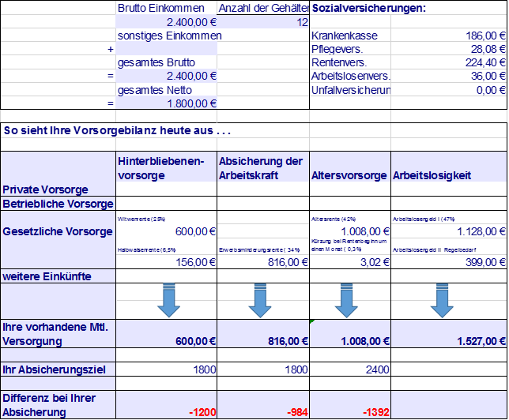Select the Witwenrente amount 600,00 €
This screenshot has height=420, width=509.
point(195,231)
